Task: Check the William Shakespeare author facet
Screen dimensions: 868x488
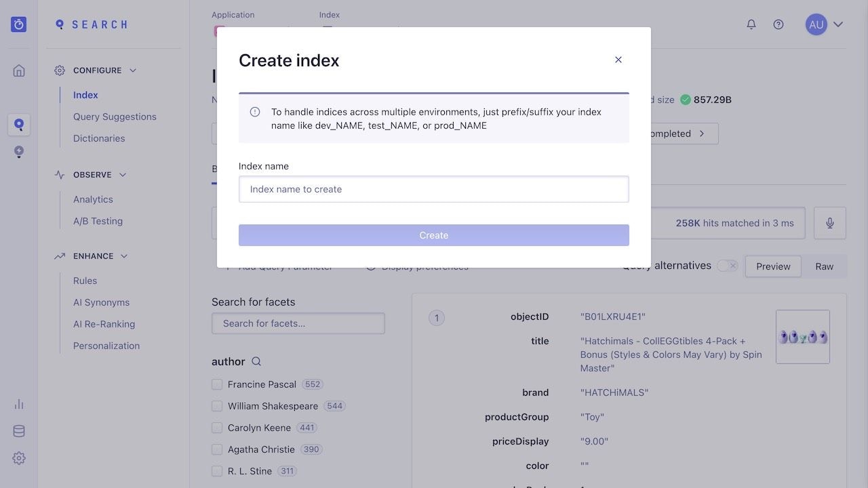Action: pos(217,405)
